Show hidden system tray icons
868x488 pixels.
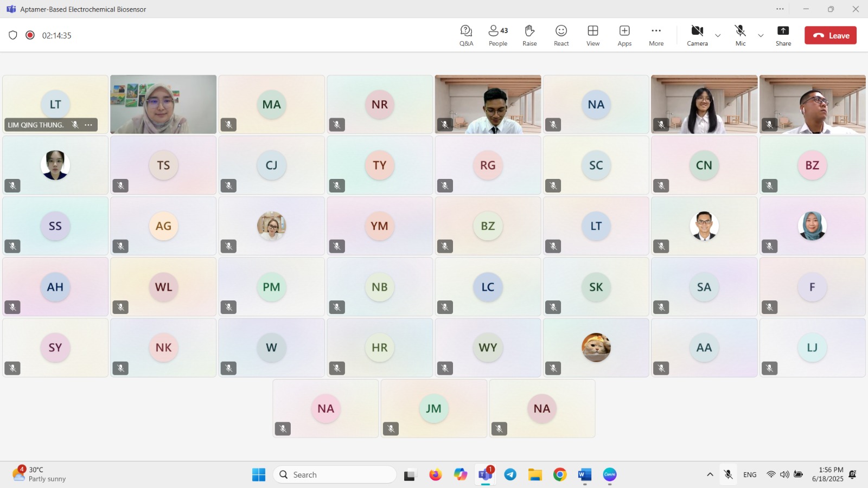pos(710,474)
